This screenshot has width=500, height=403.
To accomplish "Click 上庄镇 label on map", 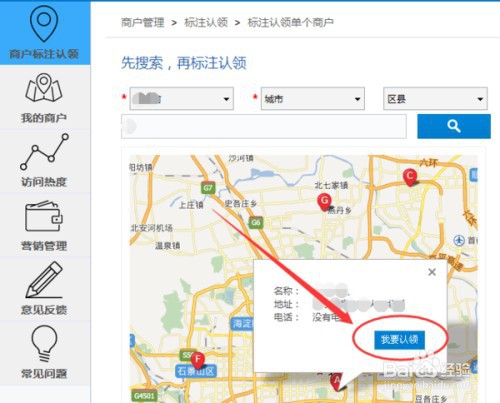I will [x=191, y=205].
